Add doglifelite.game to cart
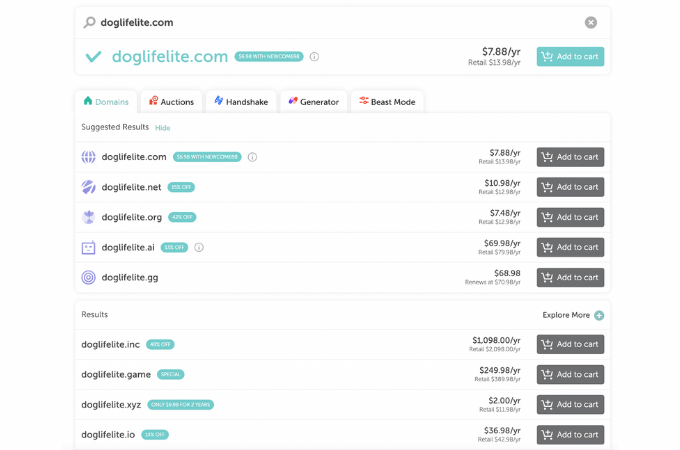This screenshot has width=680, height=450. 570,375
